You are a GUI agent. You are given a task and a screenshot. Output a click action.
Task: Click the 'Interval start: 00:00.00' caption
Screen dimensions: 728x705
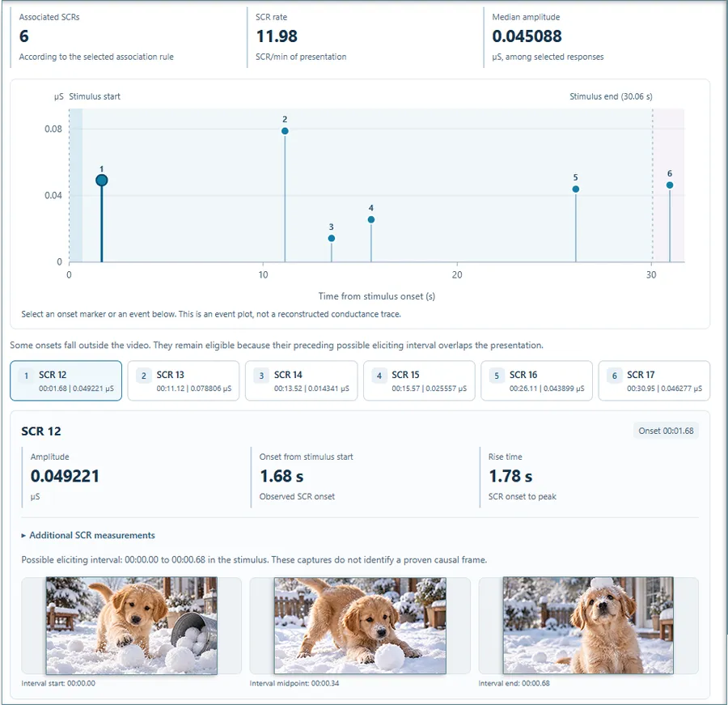[x=58, y=683]
